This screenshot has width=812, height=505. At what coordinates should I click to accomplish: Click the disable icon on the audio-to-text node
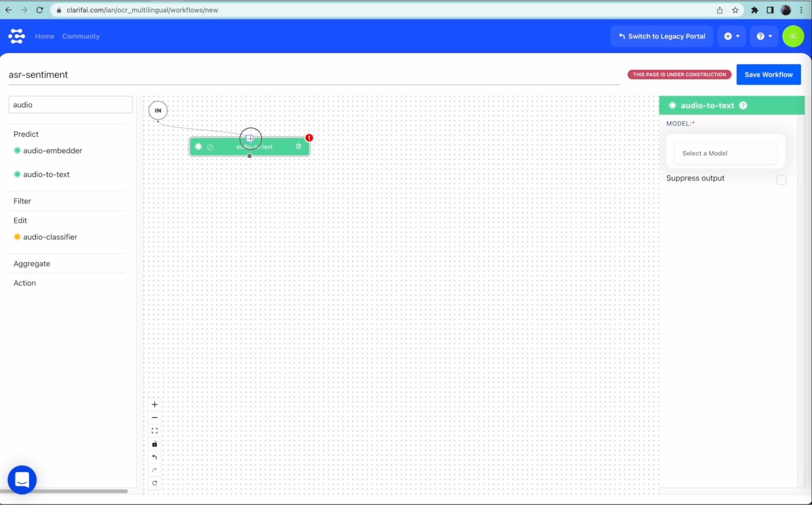pyautogui.click(x=210, y=147)
